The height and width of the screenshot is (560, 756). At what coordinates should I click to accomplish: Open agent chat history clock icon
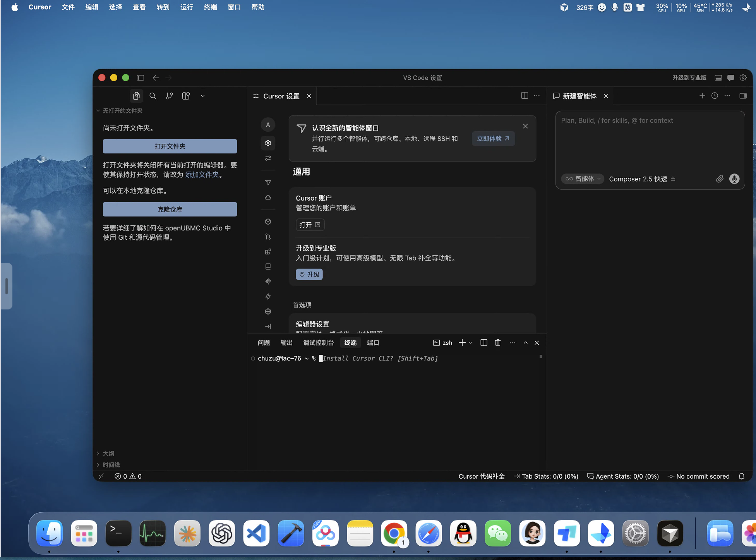coord(715,96)
